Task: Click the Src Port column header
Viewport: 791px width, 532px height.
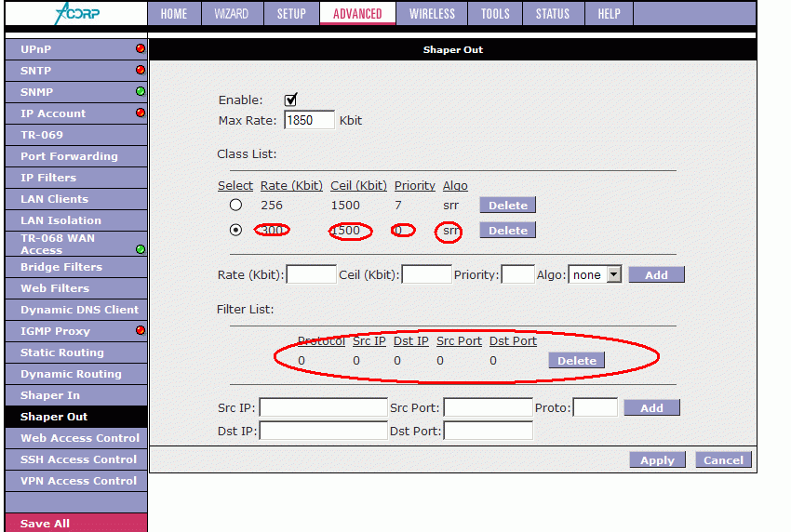Action: tap(459, 341)
